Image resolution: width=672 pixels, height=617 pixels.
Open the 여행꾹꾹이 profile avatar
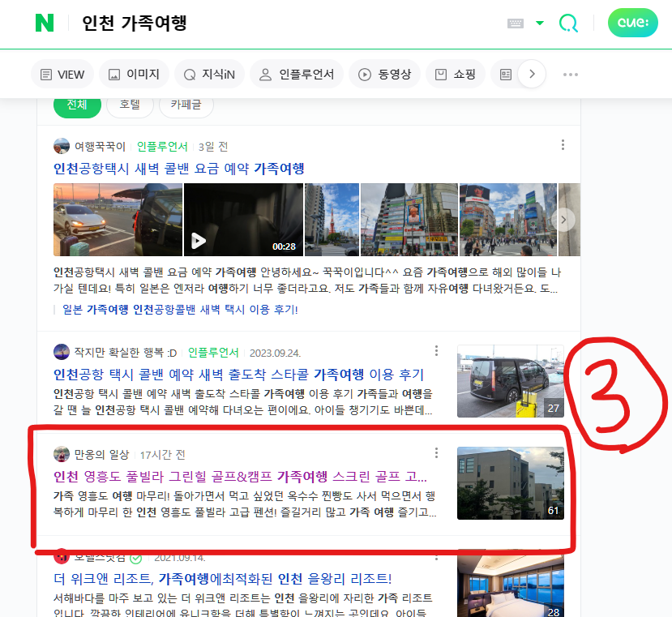62,146
